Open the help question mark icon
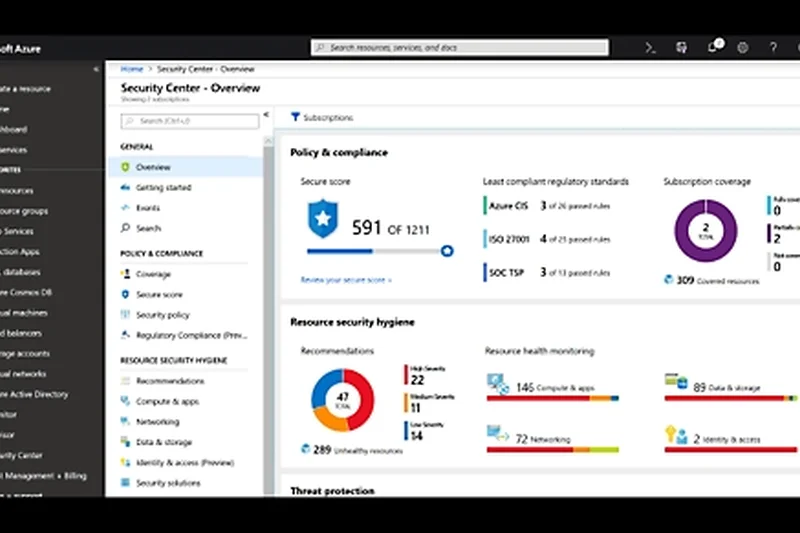The image size is (800, 533). pos(773,48)
